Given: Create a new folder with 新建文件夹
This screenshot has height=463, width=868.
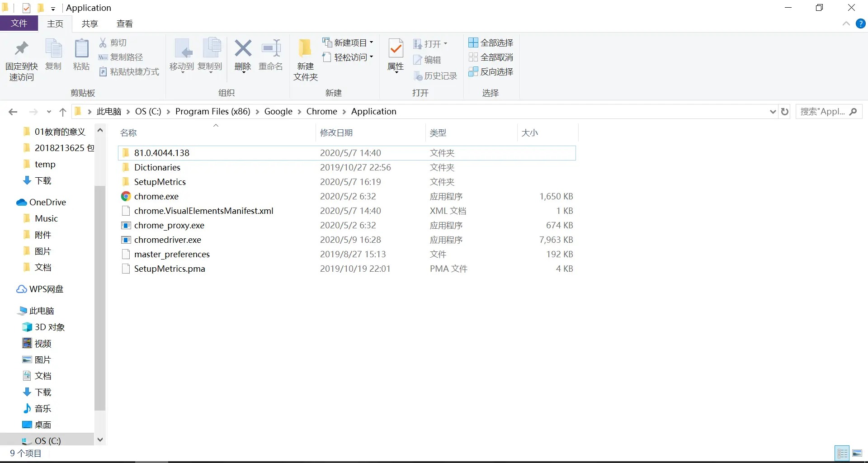Looking at the screenshot, I should (x=306, y=60).
